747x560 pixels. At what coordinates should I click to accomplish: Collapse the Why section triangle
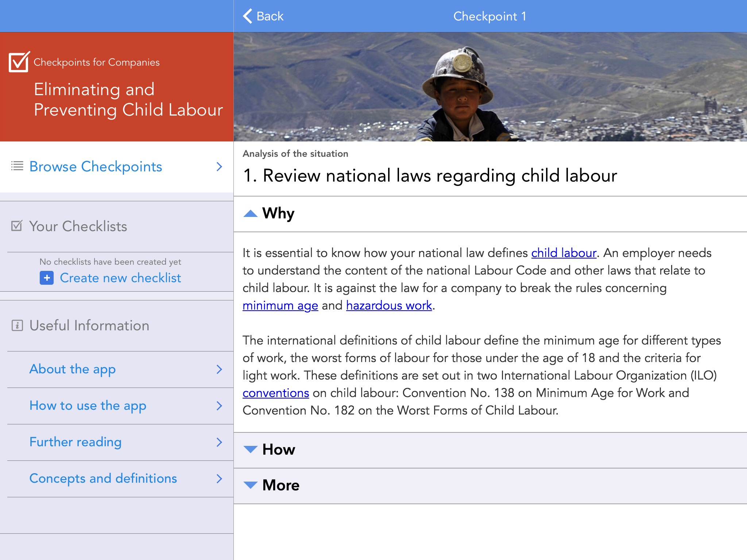pyautogui.click(x=250, y=214)
